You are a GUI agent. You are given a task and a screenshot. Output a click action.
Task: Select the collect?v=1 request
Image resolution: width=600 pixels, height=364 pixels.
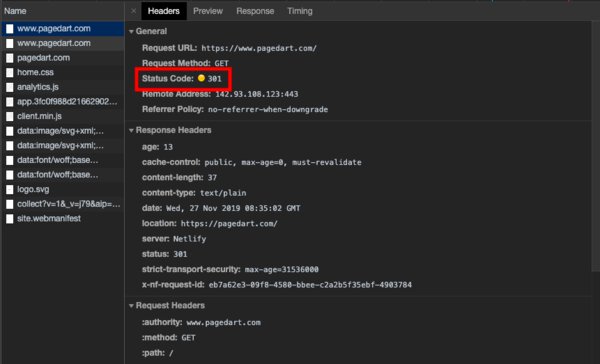point(63,204)
